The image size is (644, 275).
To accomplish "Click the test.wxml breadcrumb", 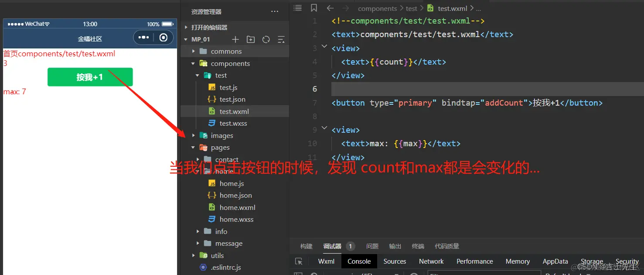I will coord(453,8).
